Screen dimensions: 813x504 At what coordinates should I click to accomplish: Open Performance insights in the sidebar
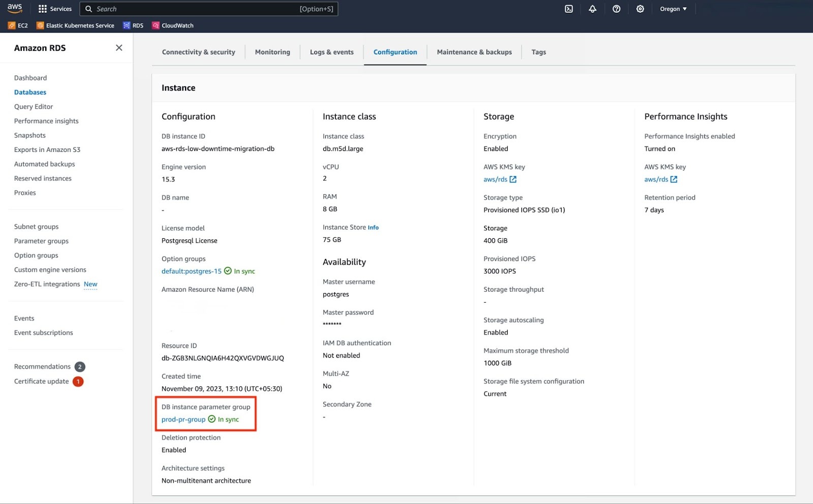click(x=46, y=121)
